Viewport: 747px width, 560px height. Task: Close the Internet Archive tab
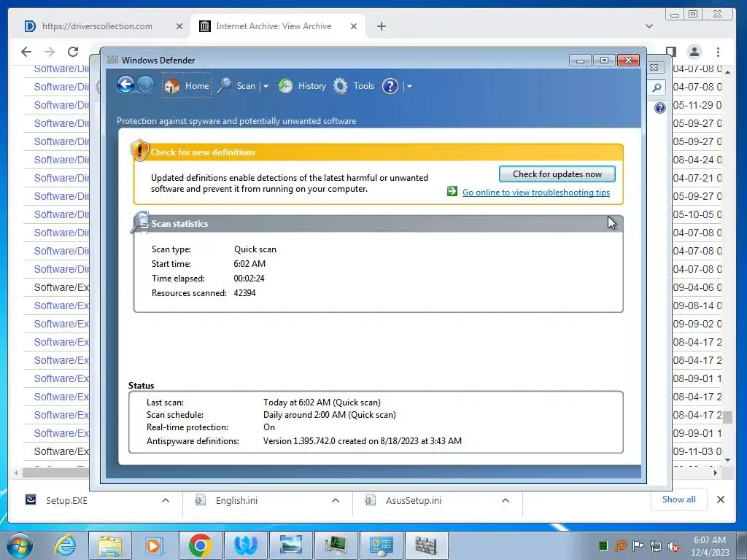[x=354, y=26]
